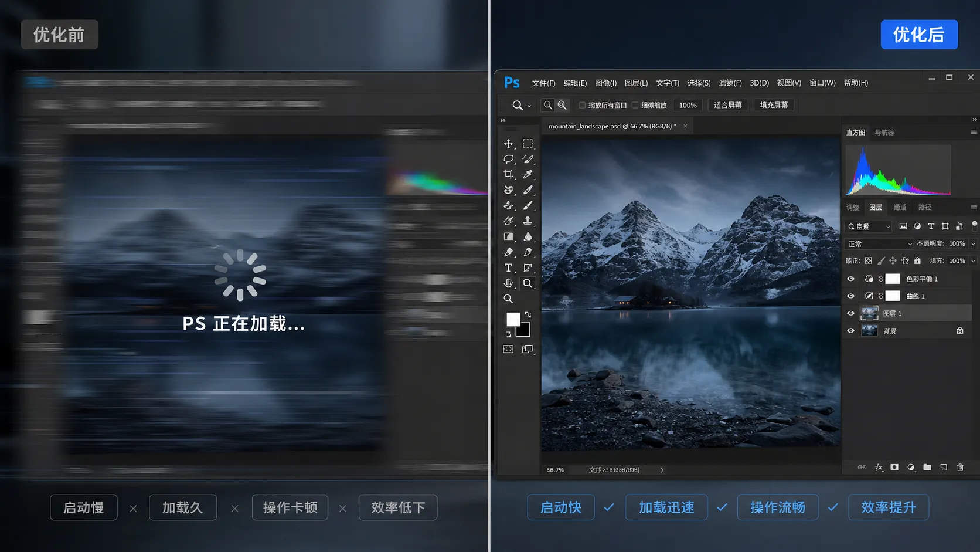Open the 图像(I) menu
The image size is (980, 552).
605,83
